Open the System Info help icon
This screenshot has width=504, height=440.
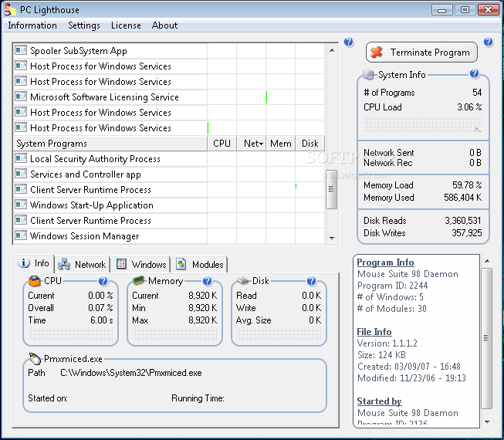[x=474, y=74]
